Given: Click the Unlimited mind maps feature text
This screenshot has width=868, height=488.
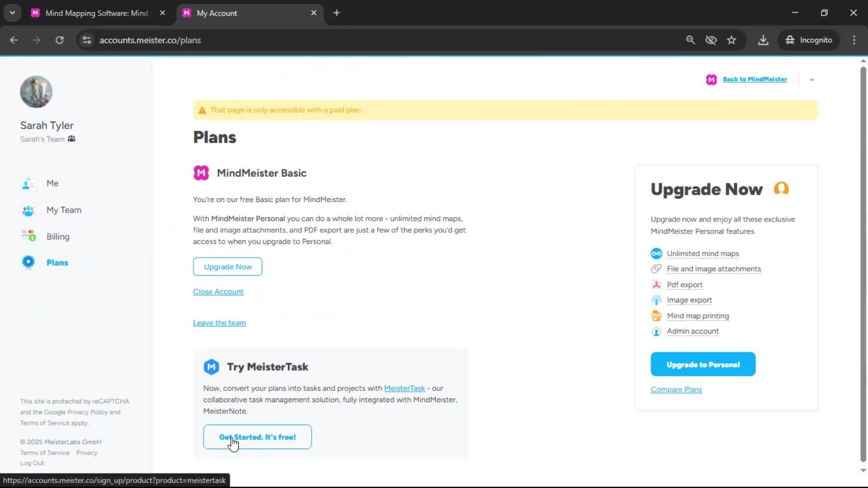Looking at the screenshot, I should point(703,253).
